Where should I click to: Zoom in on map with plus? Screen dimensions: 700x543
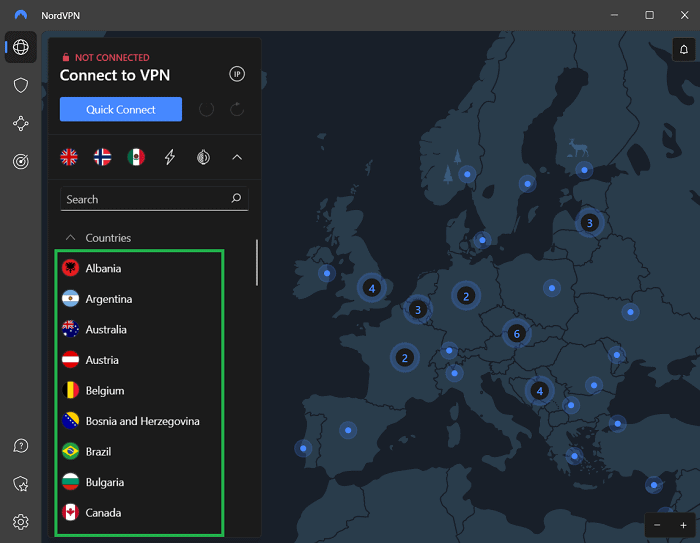pos(683,525)
